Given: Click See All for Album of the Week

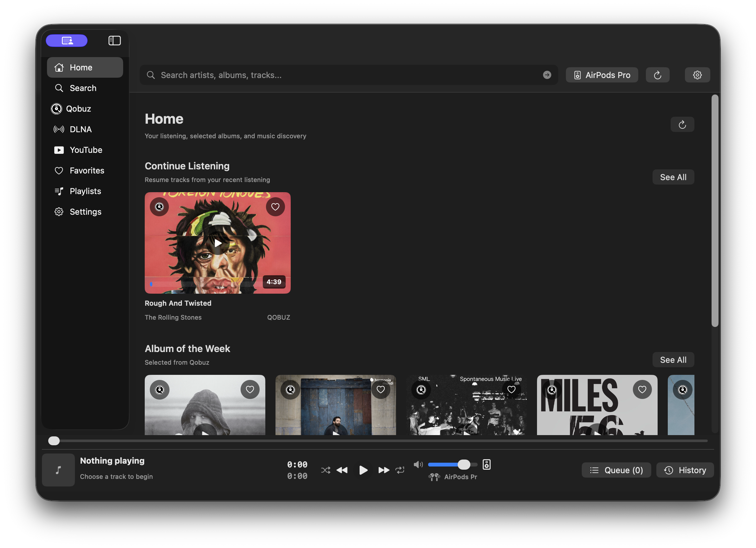Looking at the screenshot, I should tap(673, 360).
